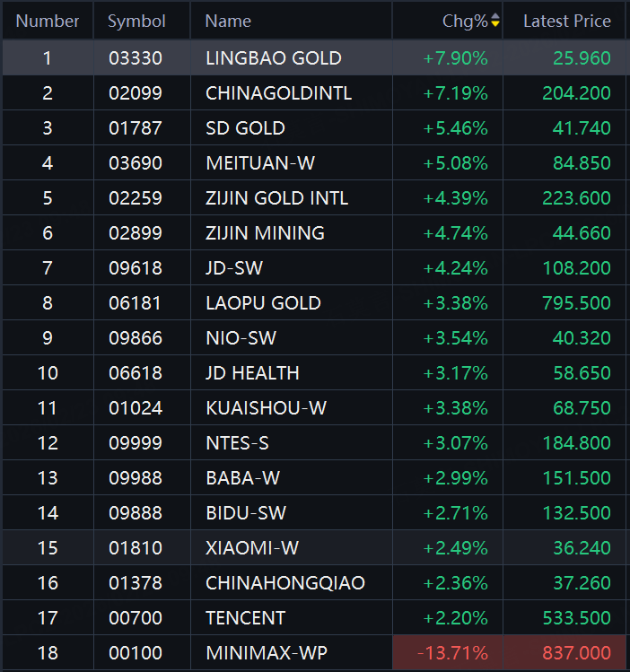
Task: Click the Chg% sort arrow icon
Action: [x=495, y=20]
